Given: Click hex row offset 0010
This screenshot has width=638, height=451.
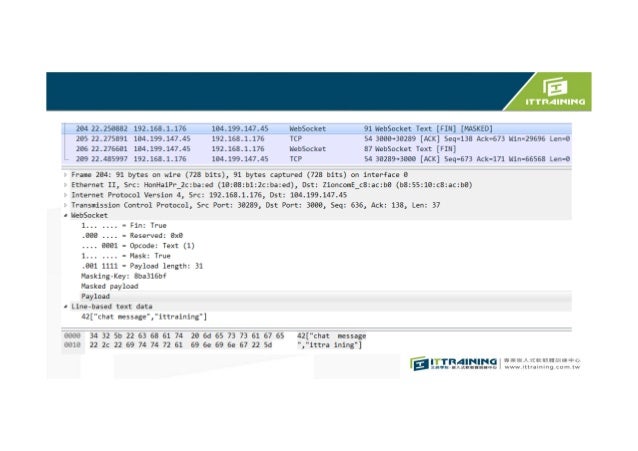Looking at the screenshot, I should click(x=72, y=345).
